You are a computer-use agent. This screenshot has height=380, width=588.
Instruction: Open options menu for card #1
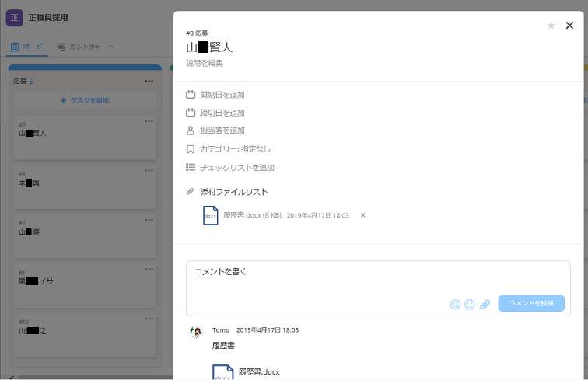click(x=149, y=269)
